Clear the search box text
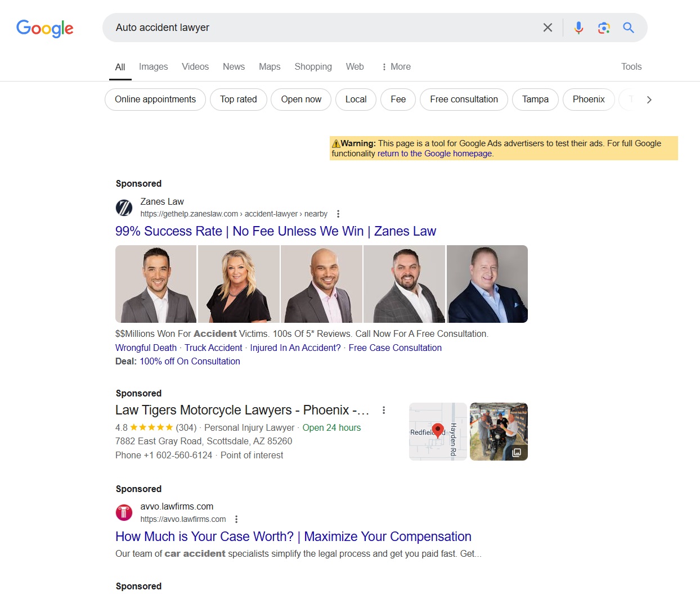700x595 pixels. [548, 28]
